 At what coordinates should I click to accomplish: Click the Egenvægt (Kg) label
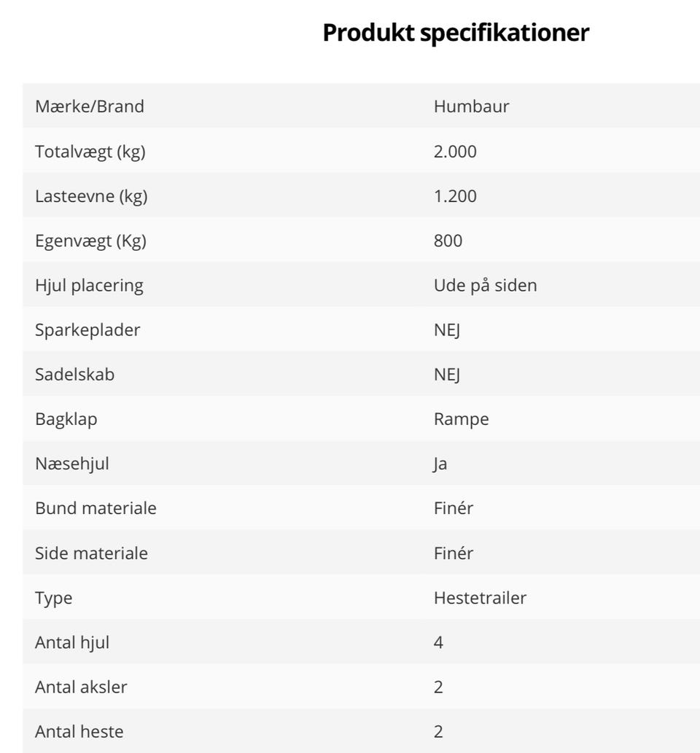(90, 241)
